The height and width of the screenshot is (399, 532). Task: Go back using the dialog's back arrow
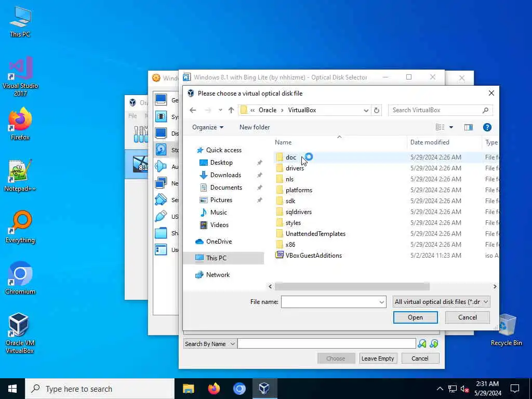tap(193, 110)
